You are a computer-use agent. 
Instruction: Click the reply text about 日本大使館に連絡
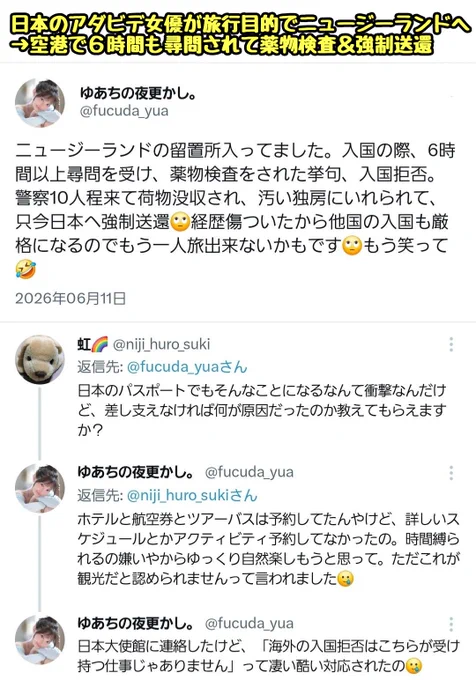(268, 656)
